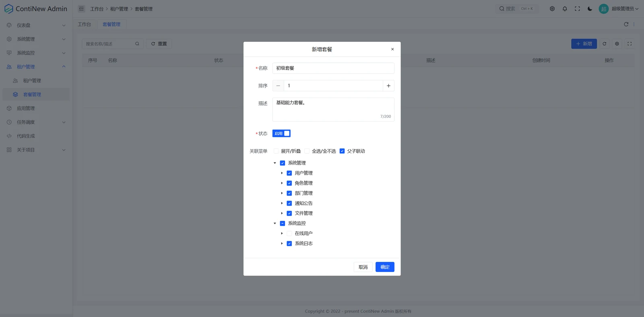
Task: Refresh the table with refresh icon
Action: coord(604,43)
